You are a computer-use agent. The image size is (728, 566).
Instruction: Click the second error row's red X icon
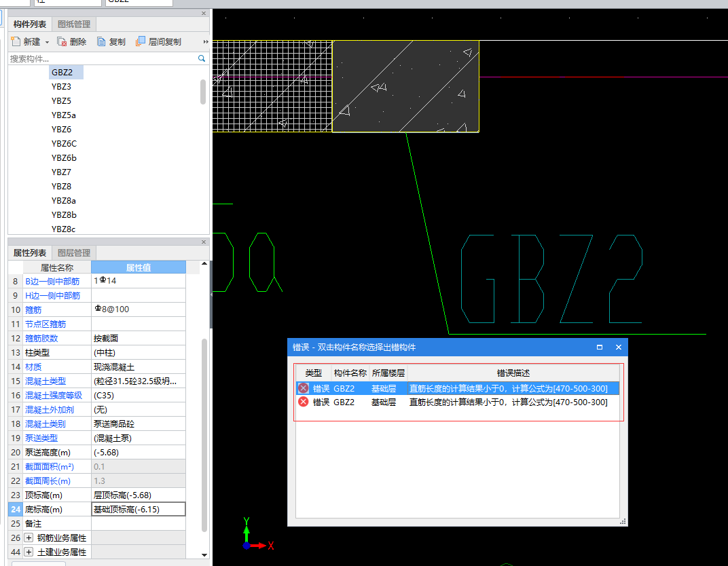coord(303,402)
